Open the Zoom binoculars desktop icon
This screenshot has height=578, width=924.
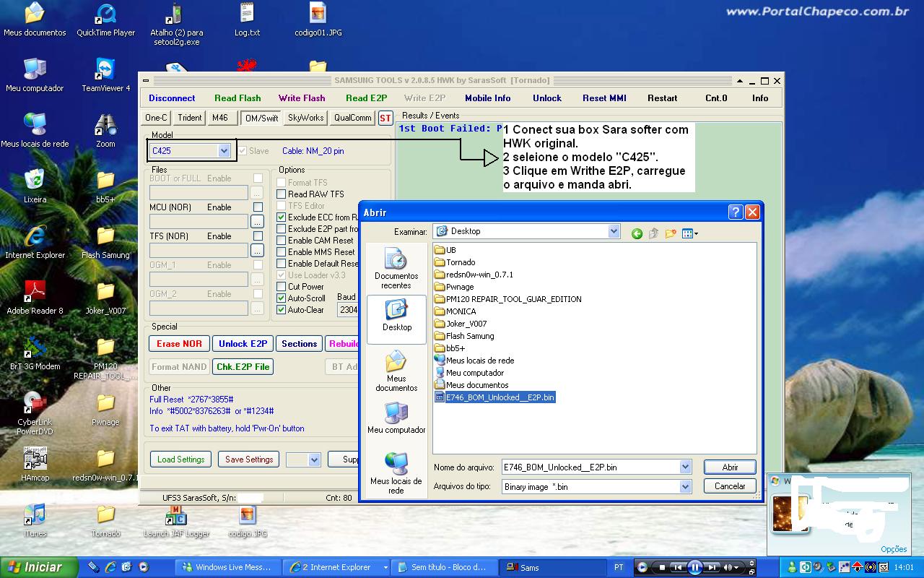coord(106,130)
